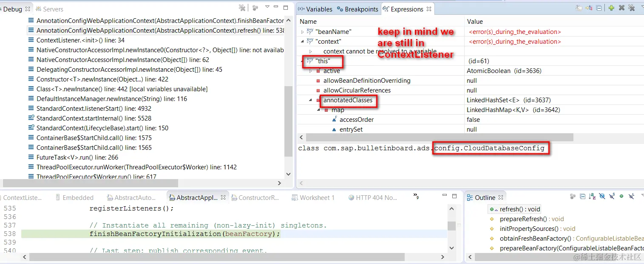Screen dimensions: 644x264
Task: Open the Outline view menu triangle
Action: pos(642,196)
